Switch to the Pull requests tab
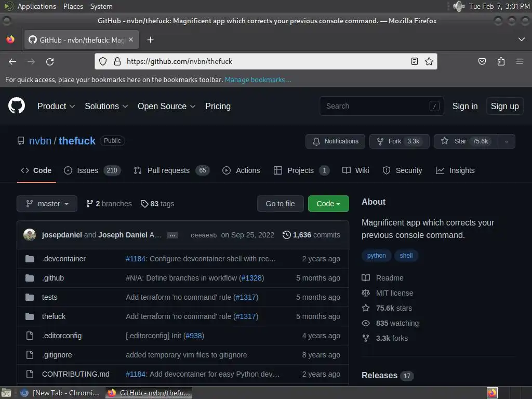The height and width of the screenshot is (399, 532). [171, 170]
